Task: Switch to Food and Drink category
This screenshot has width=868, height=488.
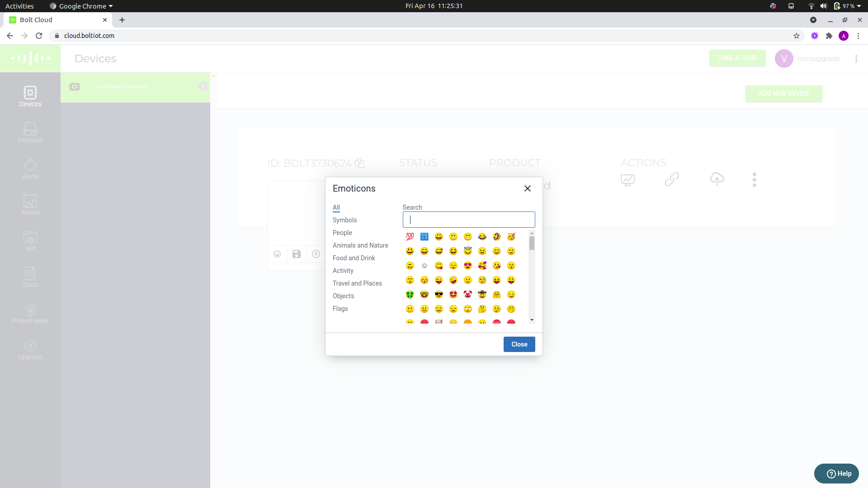Action: (354, 258)
